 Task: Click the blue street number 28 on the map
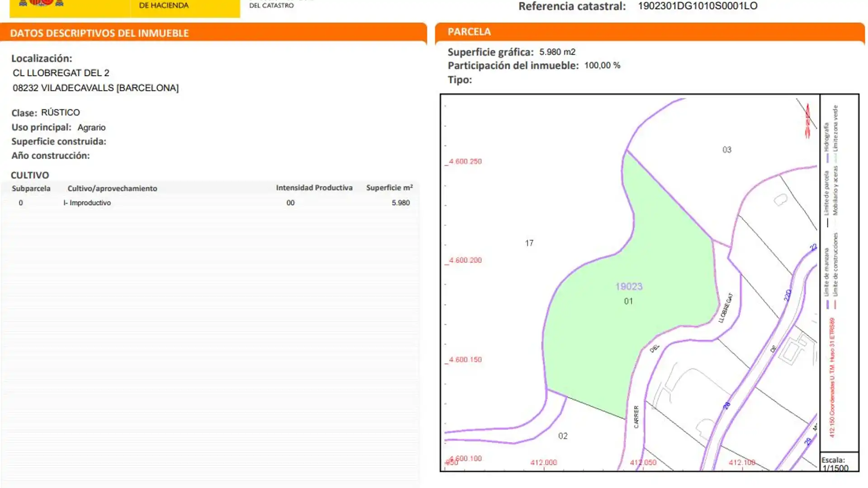point(727,405)
